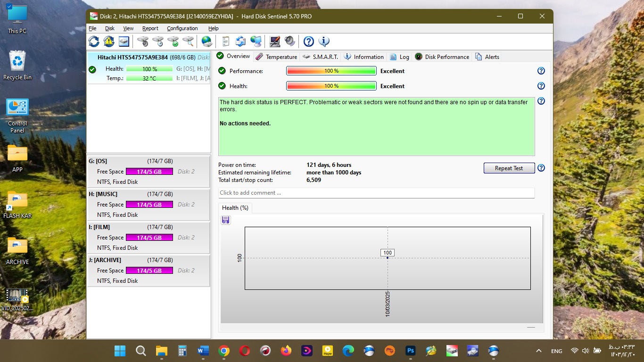Open the configuration monitor-with-screwdriver icon

275,41
